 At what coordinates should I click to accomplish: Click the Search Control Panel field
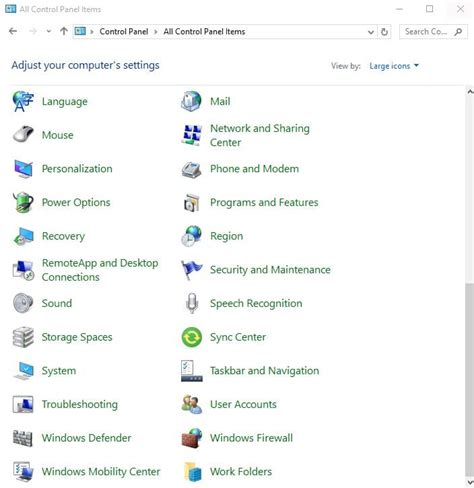tap(433, 32)
